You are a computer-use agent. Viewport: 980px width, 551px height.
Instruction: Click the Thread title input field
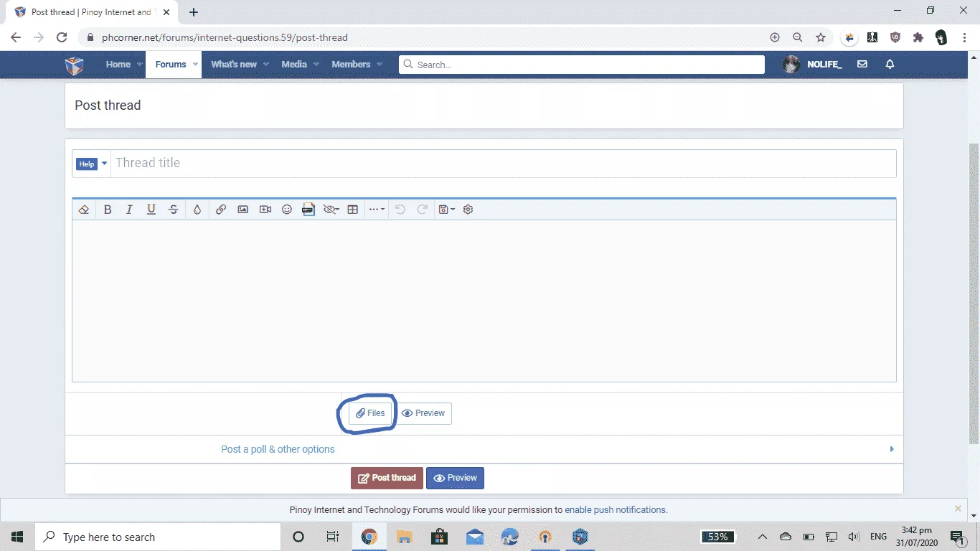pos(503,164)
